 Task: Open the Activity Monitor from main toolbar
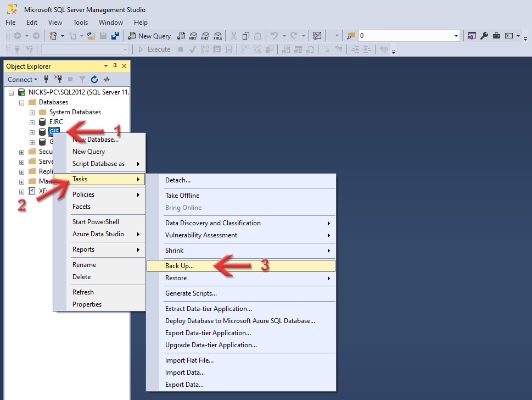coord(317,36)
